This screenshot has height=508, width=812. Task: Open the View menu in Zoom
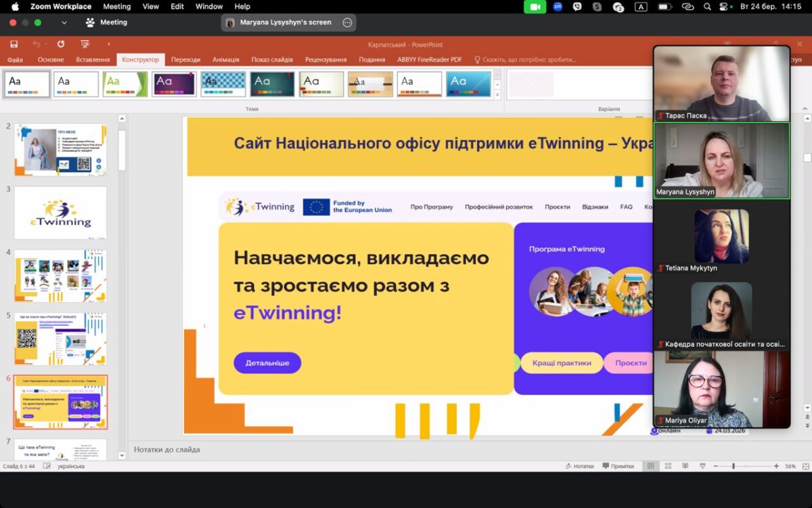[151, 7]
